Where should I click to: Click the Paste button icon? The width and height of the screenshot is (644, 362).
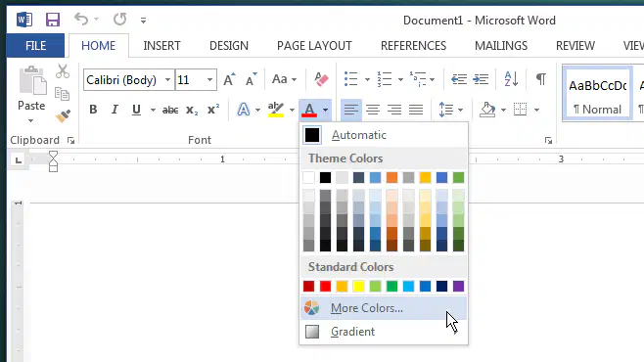(x=32, y=81)
